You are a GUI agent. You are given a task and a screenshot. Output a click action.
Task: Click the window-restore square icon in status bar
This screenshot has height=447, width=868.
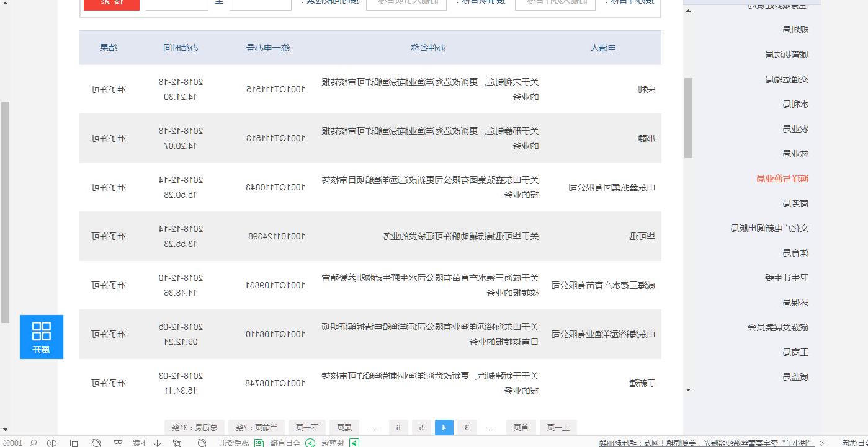click(x=73, y=443)
